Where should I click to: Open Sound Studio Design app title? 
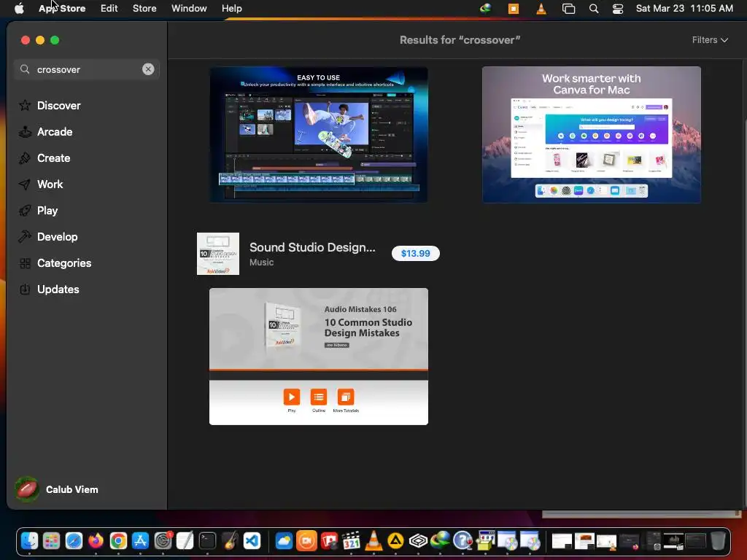pyautogui.click(x=312, y=247)
